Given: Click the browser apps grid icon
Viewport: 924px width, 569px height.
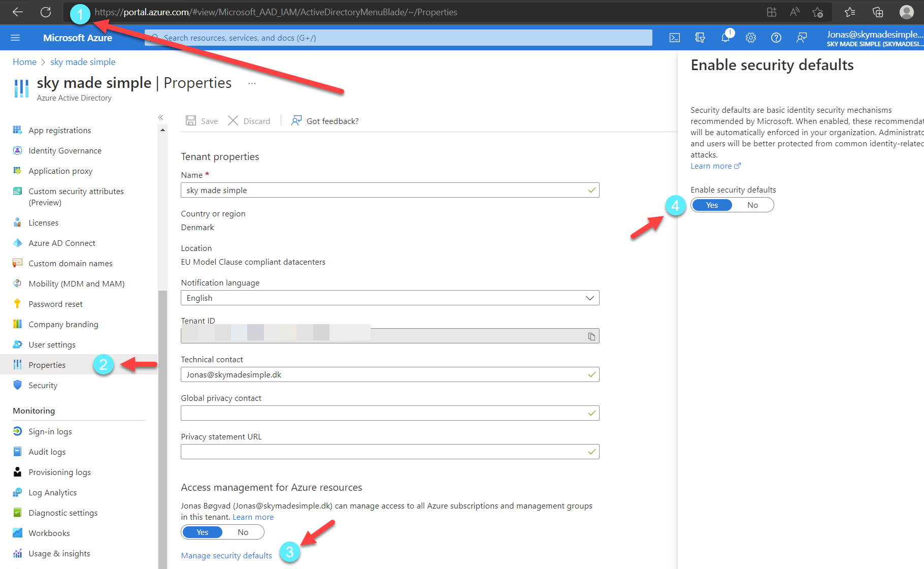Looking at the screenshot, I should 772,12.
